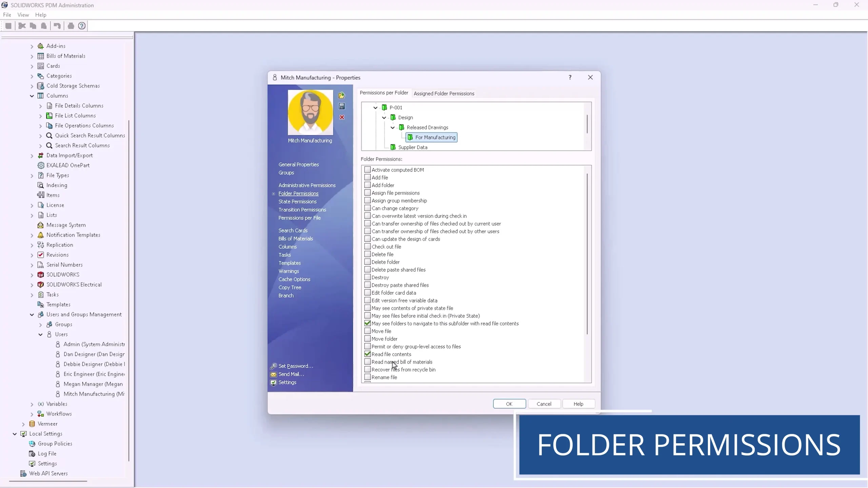Enable the Delete folder permission

(368, 262)
